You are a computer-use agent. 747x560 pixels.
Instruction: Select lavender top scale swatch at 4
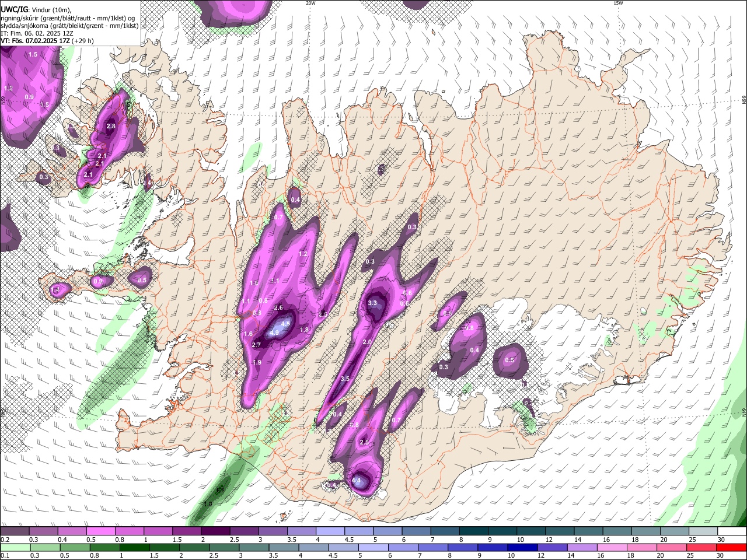pos(330,531)
